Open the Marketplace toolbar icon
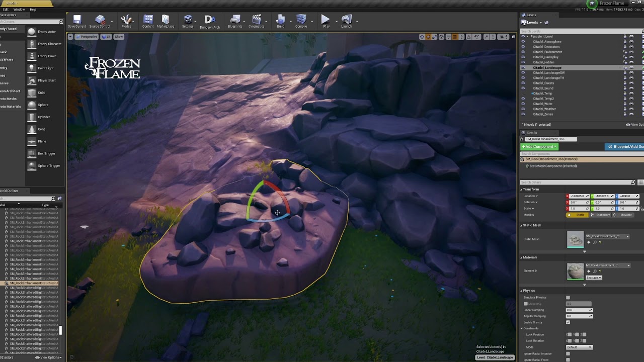Screen dimensions: 644x362 coord(166,21)
